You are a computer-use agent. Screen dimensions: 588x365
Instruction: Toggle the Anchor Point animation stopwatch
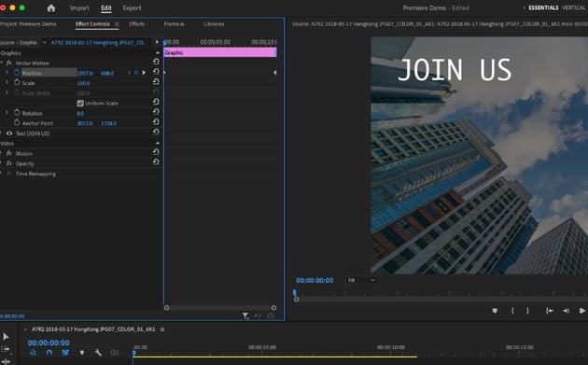point(17,122)
